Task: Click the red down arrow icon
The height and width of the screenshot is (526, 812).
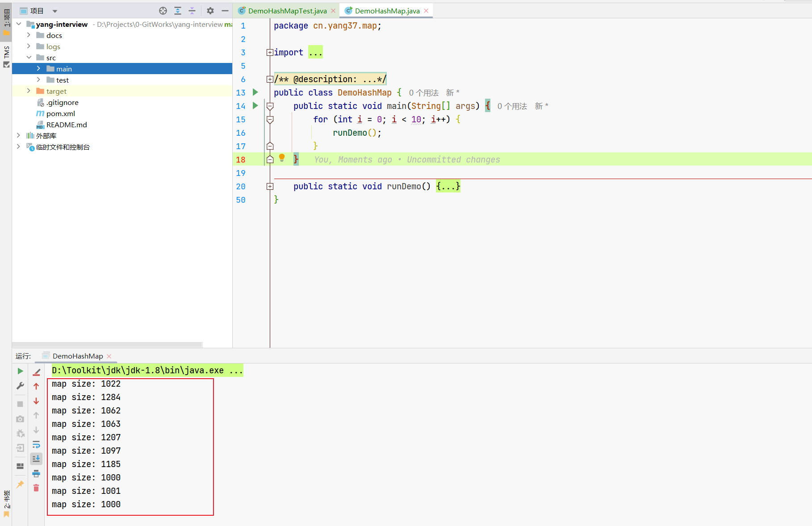Action: (37, 401)
